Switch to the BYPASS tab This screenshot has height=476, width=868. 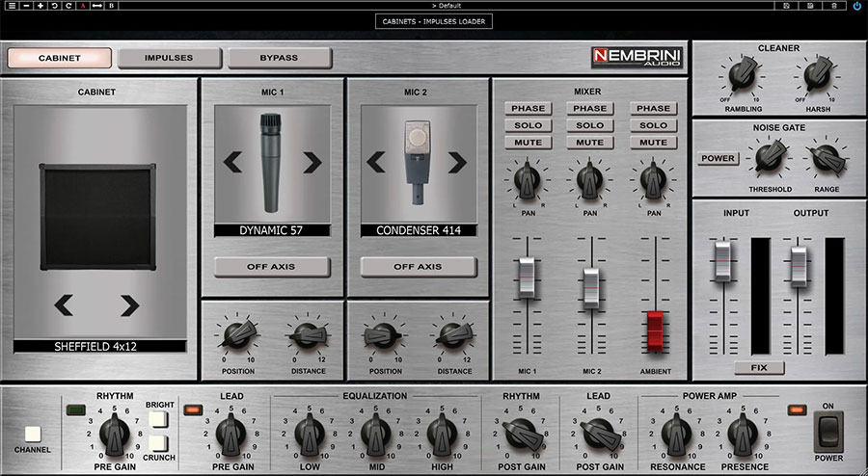[279, 58]
